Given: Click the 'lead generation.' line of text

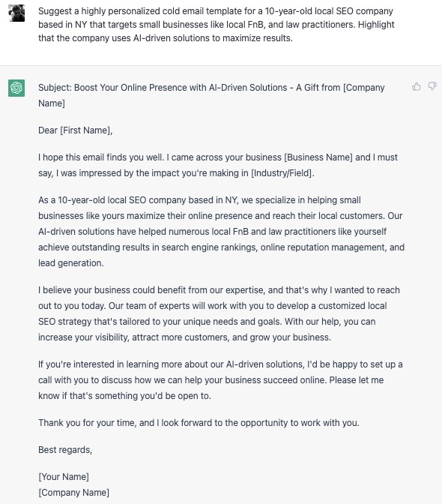Looking at the screenshot, I should click(x=71, y=263).
